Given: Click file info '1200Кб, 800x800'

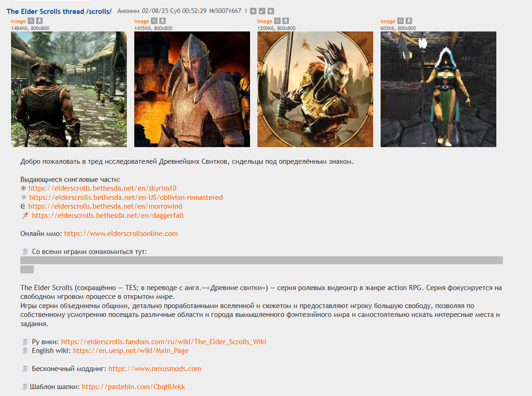Looking at the screenshot, I should coord(276,29).
